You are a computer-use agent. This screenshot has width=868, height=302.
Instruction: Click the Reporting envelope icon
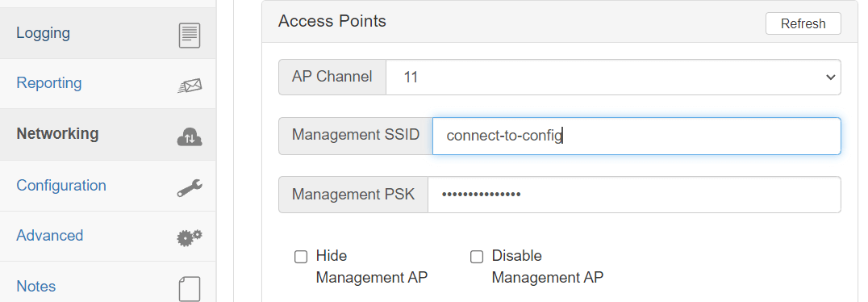tap(190, 86)
